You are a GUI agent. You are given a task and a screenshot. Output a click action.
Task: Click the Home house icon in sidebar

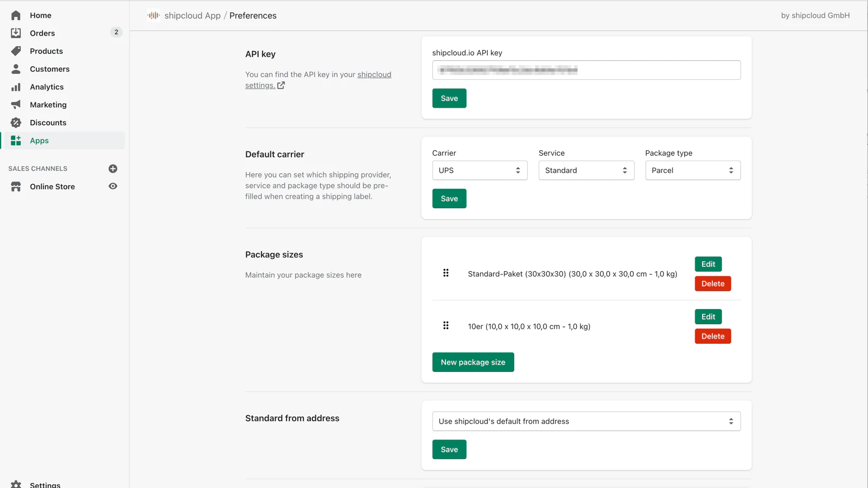[16, 15]
